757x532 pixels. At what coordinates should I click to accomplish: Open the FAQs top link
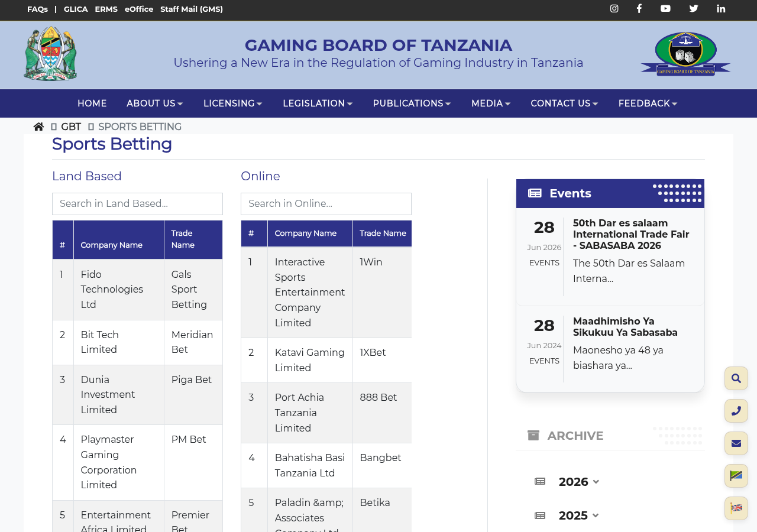click(37, 9)
